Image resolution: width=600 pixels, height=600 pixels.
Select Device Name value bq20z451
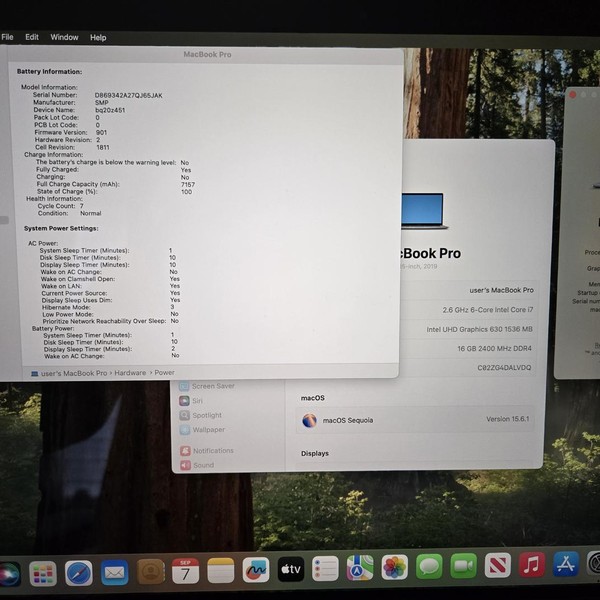tap(110, 110)
